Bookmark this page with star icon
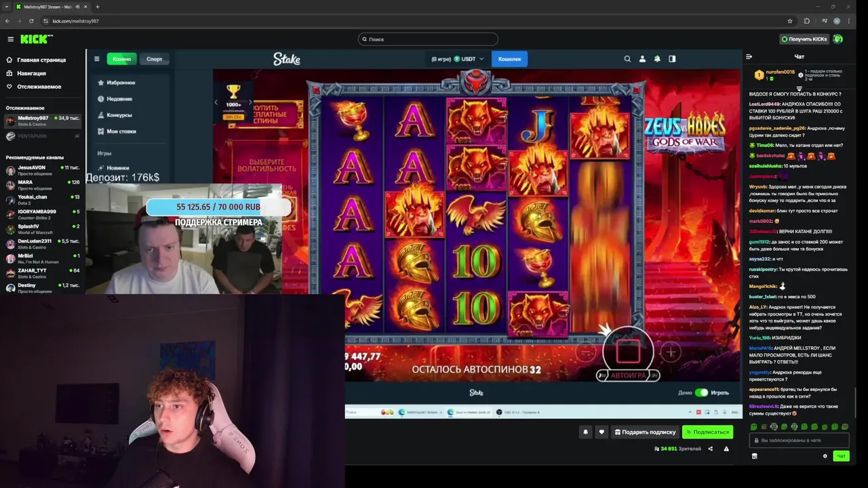Screen dimensions: 868x488 [x=790, y=21]
